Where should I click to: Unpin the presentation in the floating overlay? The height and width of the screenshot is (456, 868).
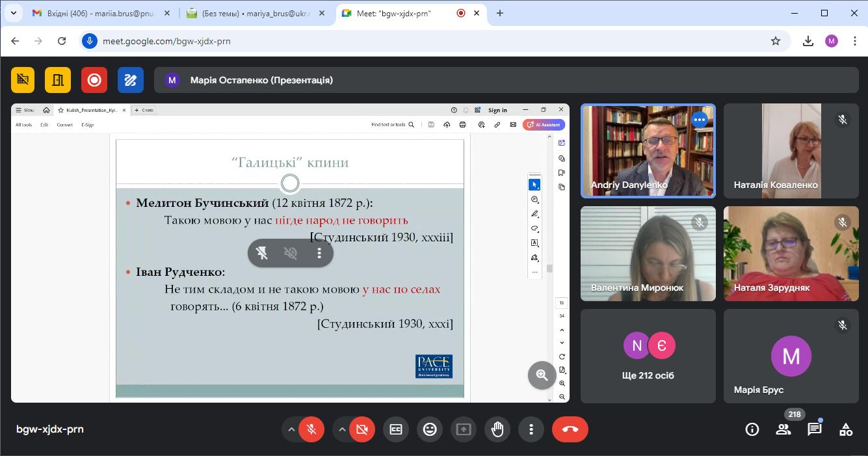[262, 253]
